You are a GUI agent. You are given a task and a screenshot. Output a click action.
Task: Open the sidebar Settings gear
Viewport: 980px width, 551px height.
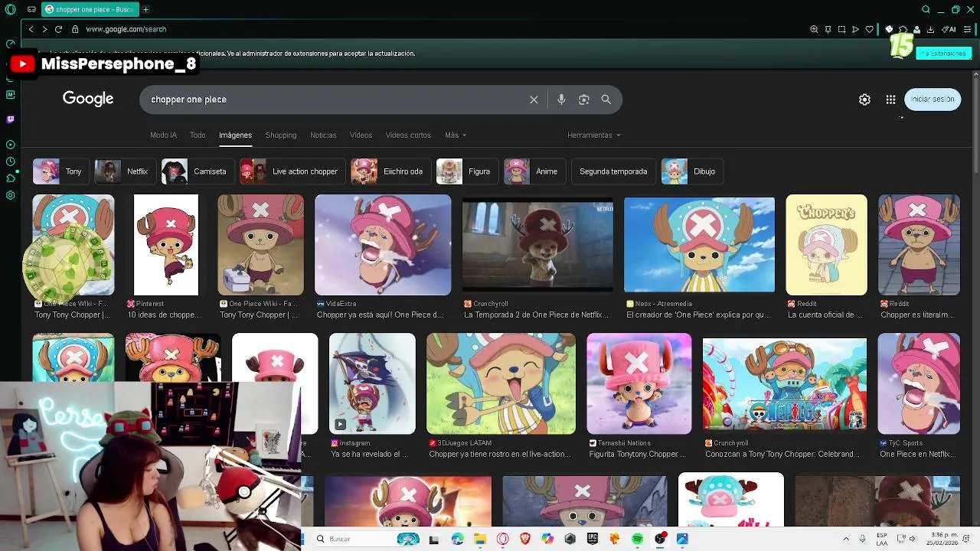(10, 195)
